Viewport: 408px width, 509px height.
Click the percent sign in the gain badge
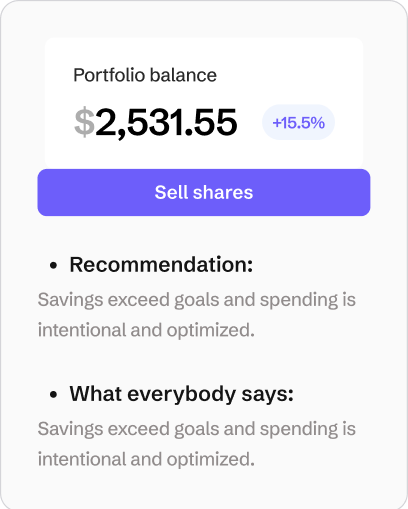(x=317, y=123)
